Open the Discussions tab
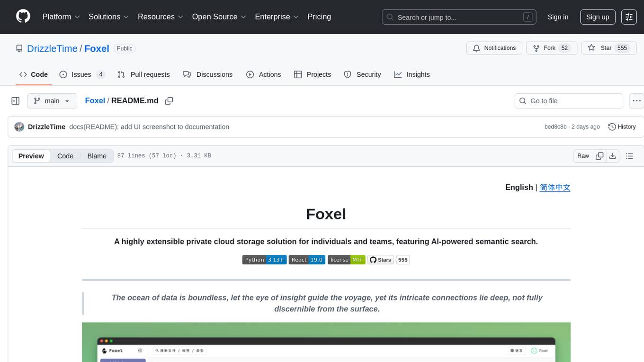 pyautogui.click(x=208, y=74)
